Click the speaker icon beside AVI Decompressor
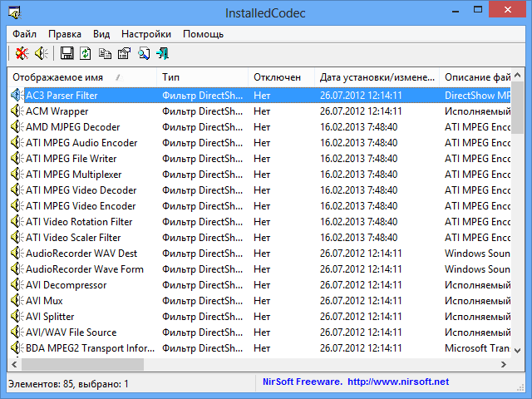 pos(17,284)
